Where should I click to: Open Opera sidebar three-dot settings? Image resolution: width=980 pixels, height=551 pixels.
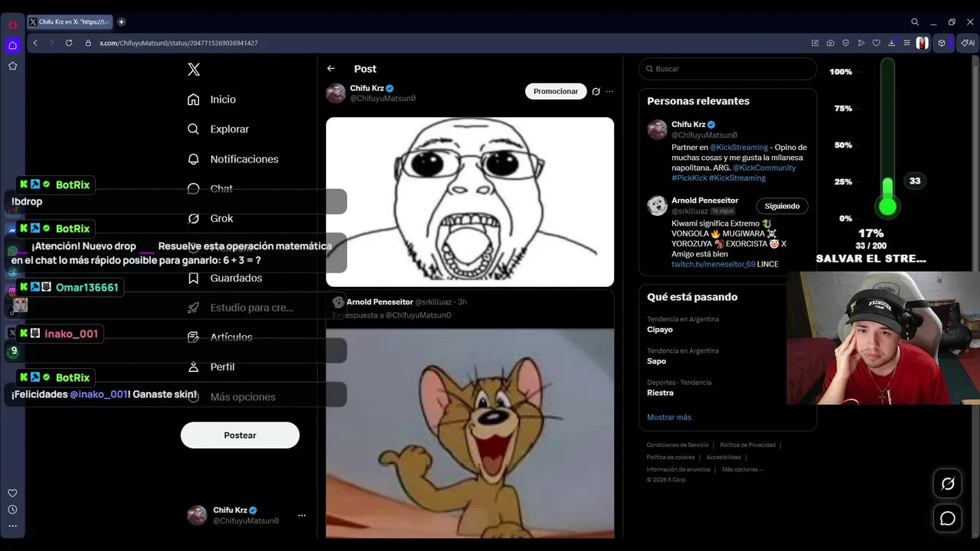click(x=12, y=526)
